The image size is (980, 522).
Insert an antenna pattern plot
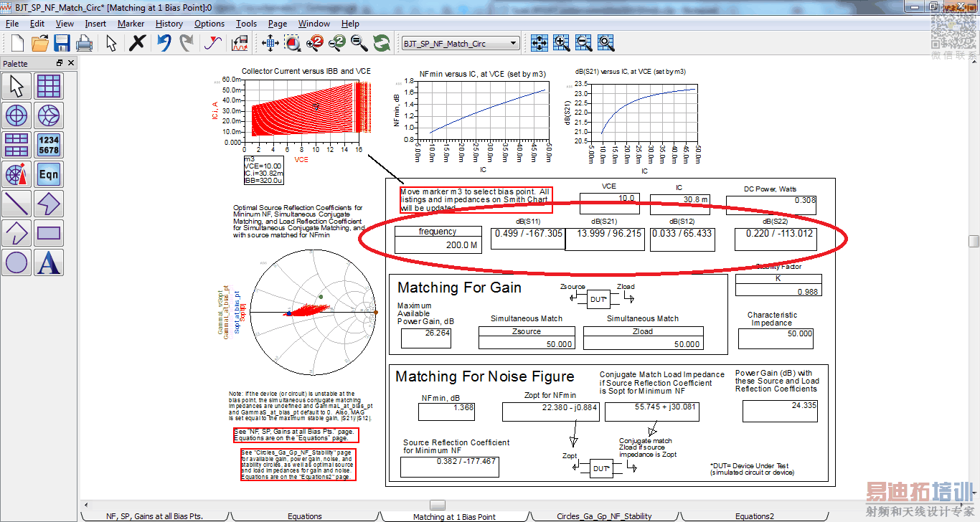coord(17,174)
